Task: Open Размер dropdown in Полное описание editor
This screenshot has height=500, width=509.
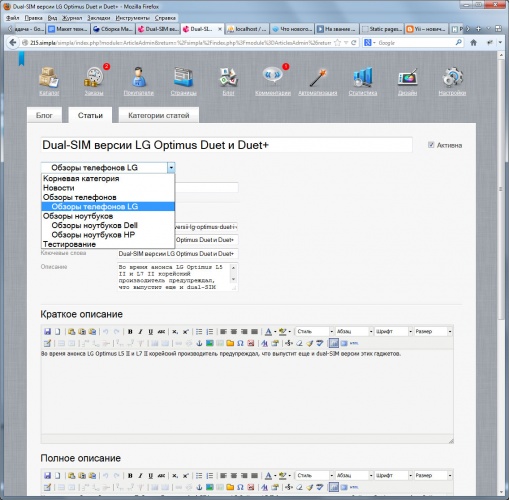Action: pos(433,476)
